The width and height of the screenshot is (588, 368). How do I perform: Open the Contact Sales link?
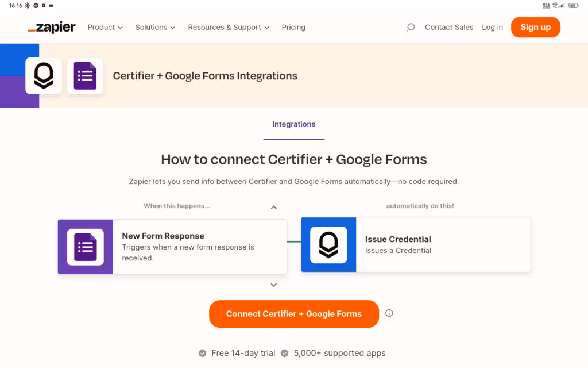(x=449, y=27)
